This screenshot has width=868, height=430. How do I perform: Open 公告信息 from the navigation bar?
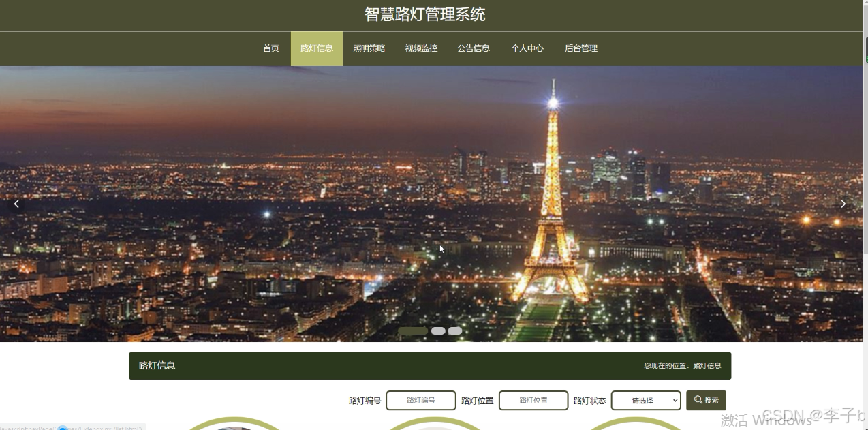click(474, 48)
